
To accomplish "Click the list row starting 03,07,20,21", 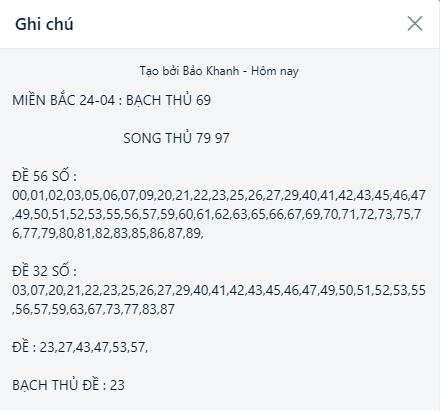I will click(x=219, y=290).
